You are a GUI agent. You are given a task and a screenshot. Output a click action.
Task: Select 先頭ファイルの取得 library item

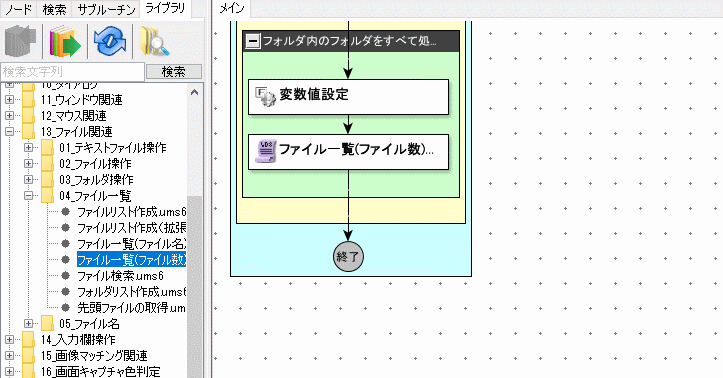[131, 307]
